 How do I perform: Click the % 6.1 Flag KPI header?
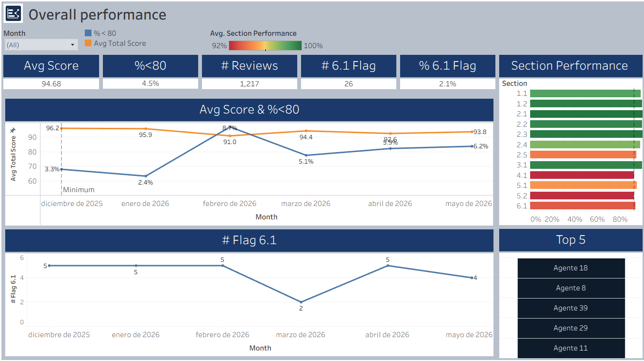click(x=448, y=66)
